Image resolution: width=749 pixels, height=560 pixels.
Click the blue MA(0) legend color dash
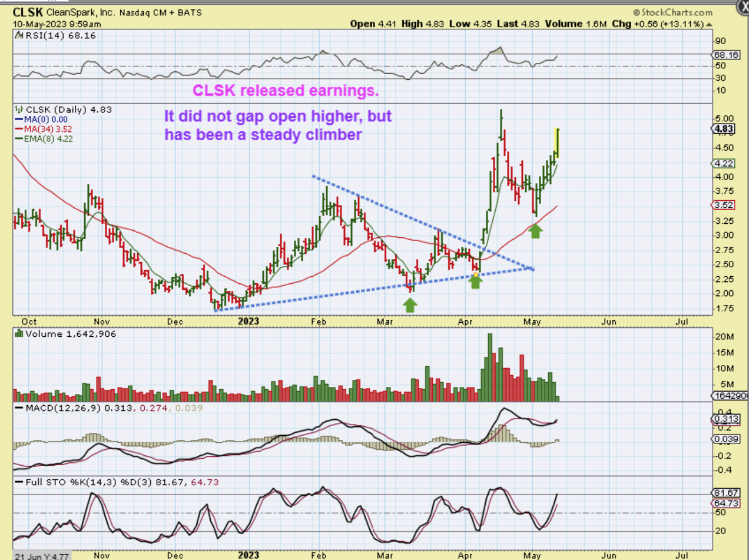point(18,120)
